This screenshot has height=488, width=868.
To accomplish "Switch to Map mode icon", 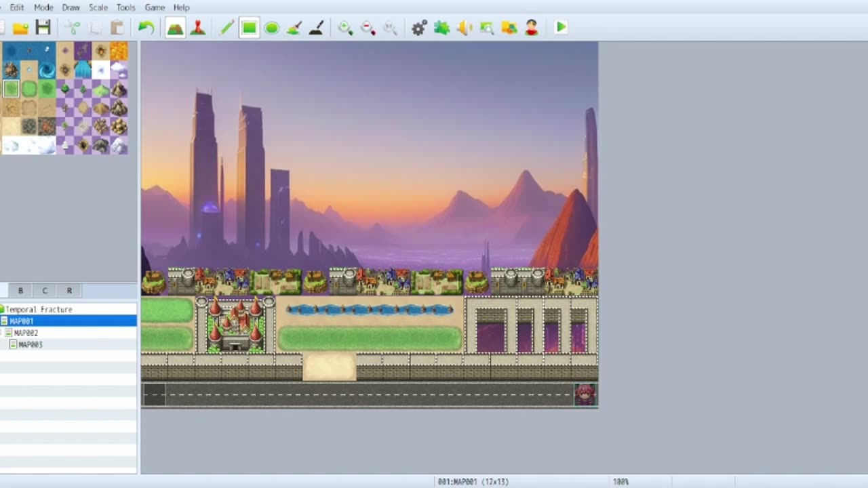I will tap(175, 28).
